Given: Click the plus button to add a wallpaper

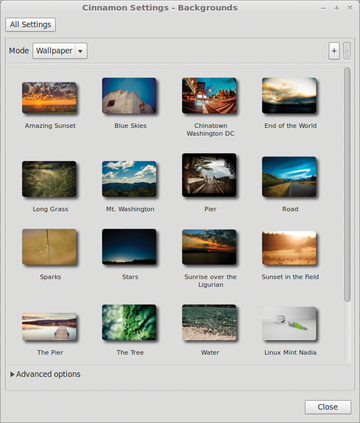Looking at the screenshot, I should pyautogui.click(x=334, y=51).
